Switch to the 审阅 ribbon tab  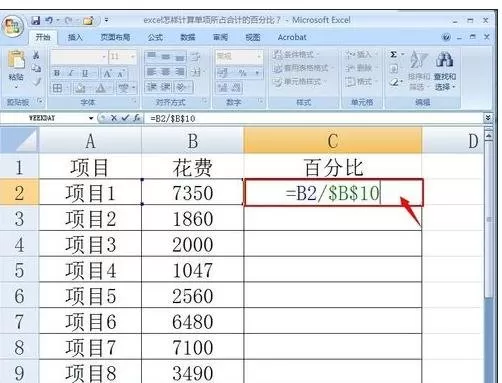(220, 37)
